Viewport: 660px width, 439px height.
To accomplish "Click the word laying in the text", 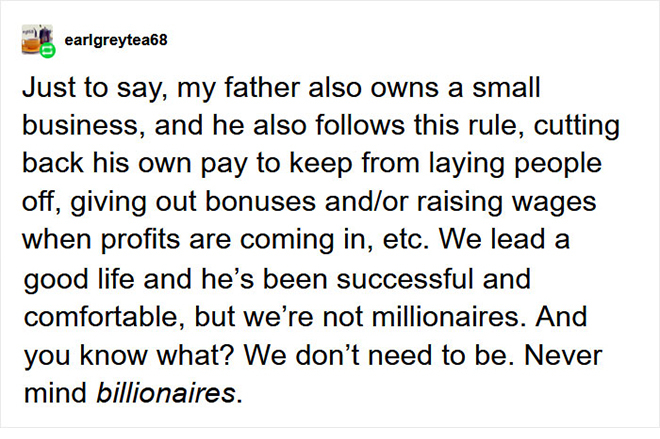I will 466,164.
